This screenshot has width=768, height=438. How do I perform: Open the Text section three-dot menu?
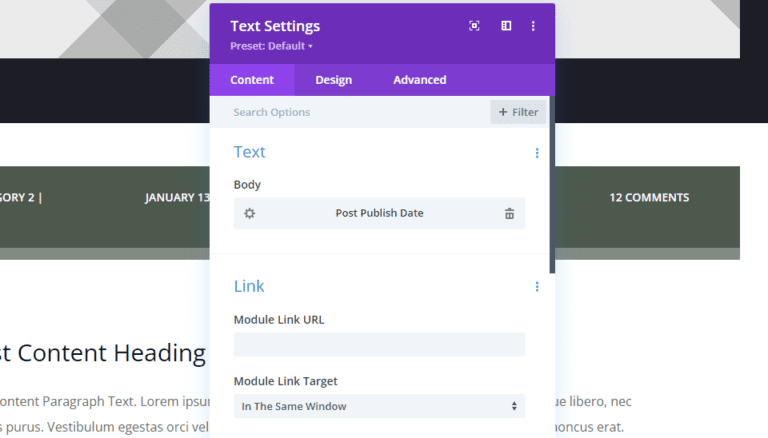(537, 153)
